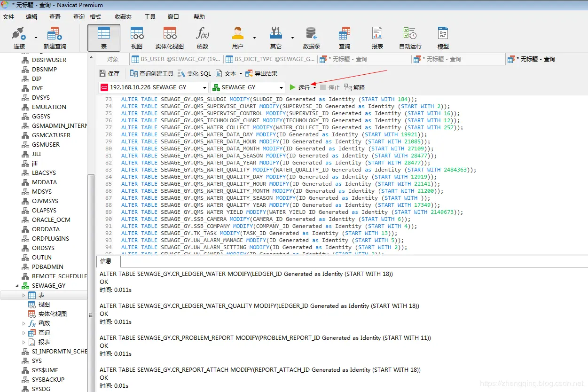Open the Model (模型) toolbar icon
Screen dimensions: 588x392
tap(443, 38)
